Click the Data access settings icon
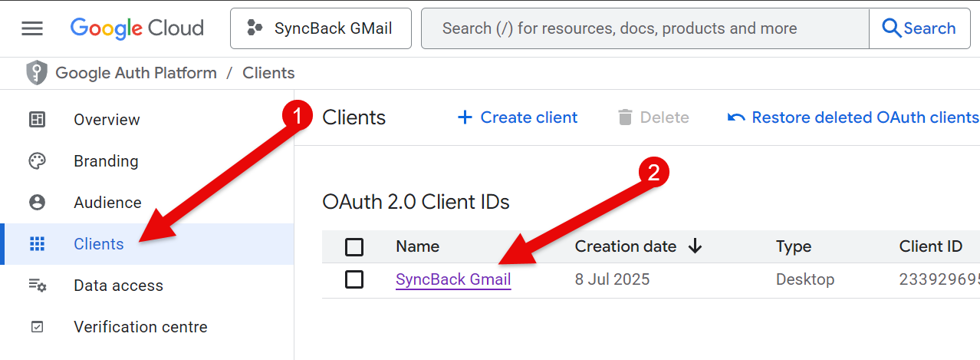980x360 pixels. 37,286
